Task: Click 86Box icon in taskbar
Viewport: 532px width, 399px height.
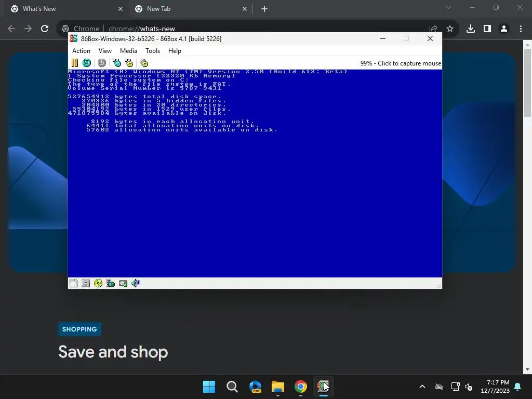Action: (x=323, y=387)
